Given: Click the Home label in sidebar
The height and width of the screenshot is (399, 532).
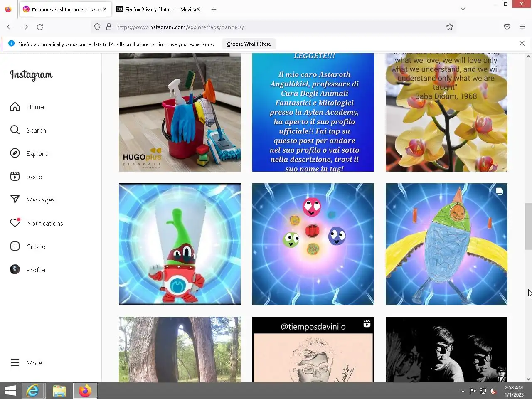Looking at the screenshot, I should 35,107.
